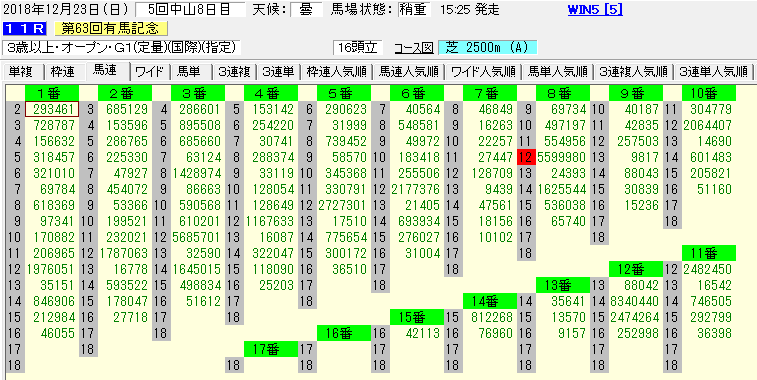This screenshot has width=757, height=380.
Task: Click the race conditions text 3歳以上・オープン
Action: pyautogui.click(x=121, y=48)
